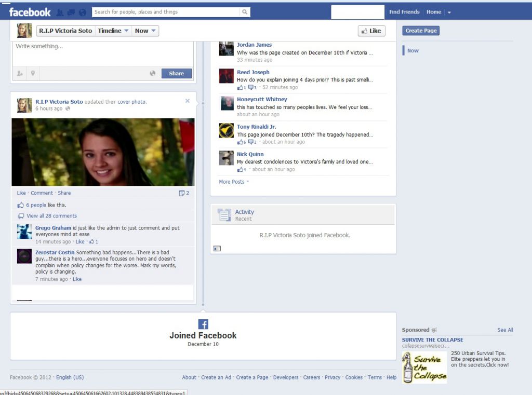
Task: Click the add location pin icon
Action: 33,73
